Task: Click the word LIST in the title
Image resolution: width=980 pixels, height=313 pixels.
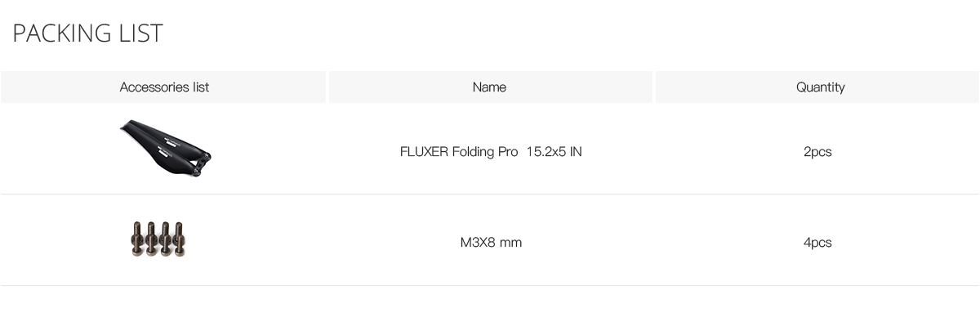Action: tap(142, 34)
